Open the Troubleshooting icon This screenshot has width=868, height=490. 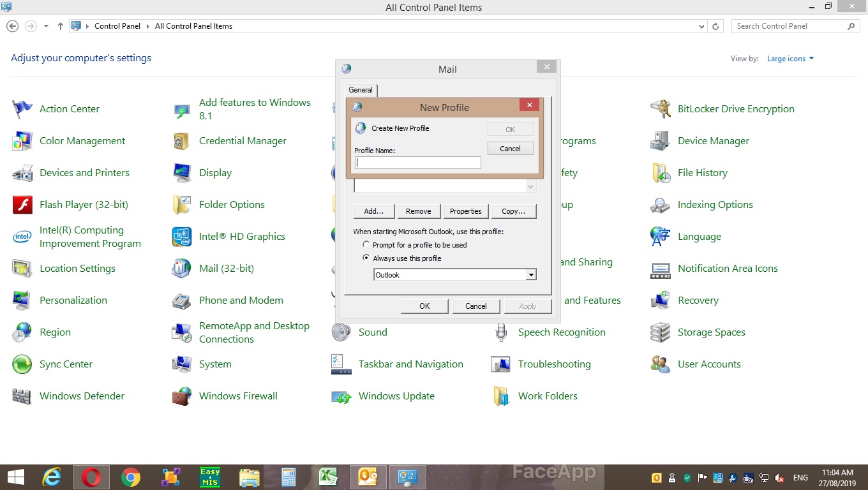click(x=501, y=364)
